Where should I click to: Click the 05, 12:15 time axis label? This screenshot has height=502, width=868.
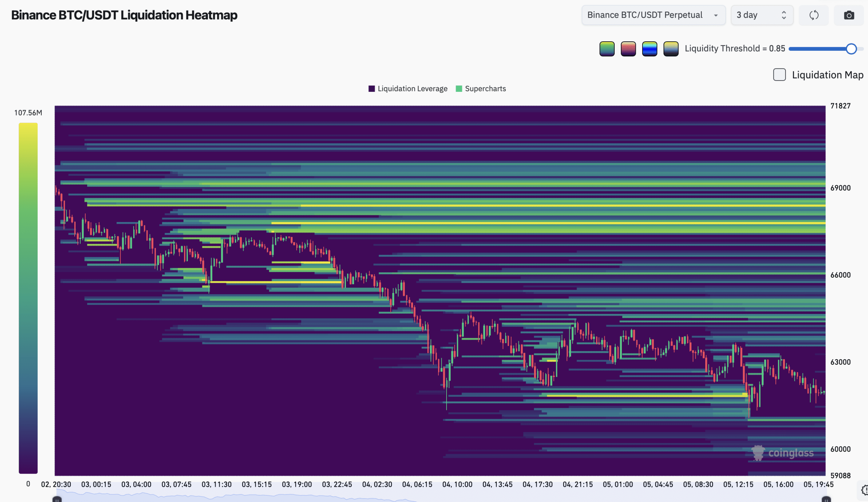(x=738, y=484)
